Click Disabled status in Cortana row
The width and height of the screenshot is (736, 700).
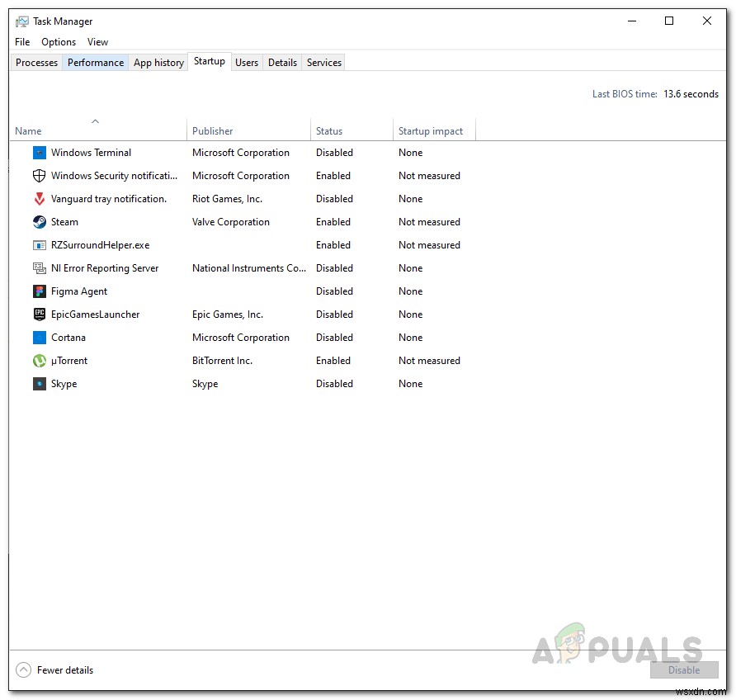click(x=334, y=337)
